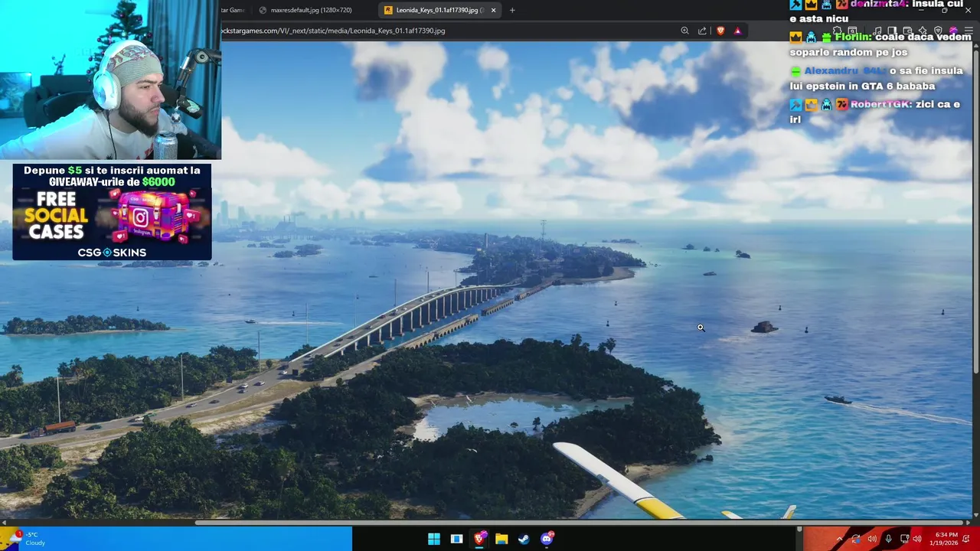Click the microphone tray icon
Viewport: 980px width, 551px height.
pos(888,539)
